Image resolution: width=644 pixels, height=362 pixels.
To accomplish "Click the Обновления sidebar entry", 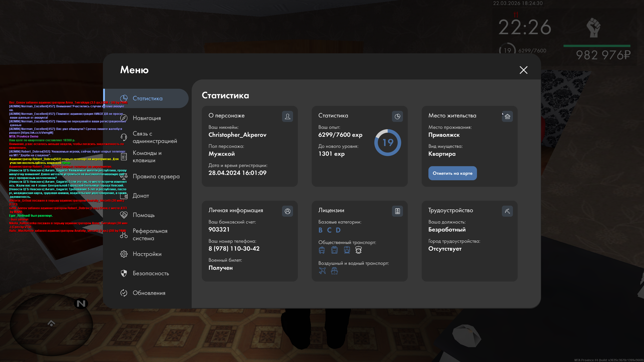I will pos(149,293).
